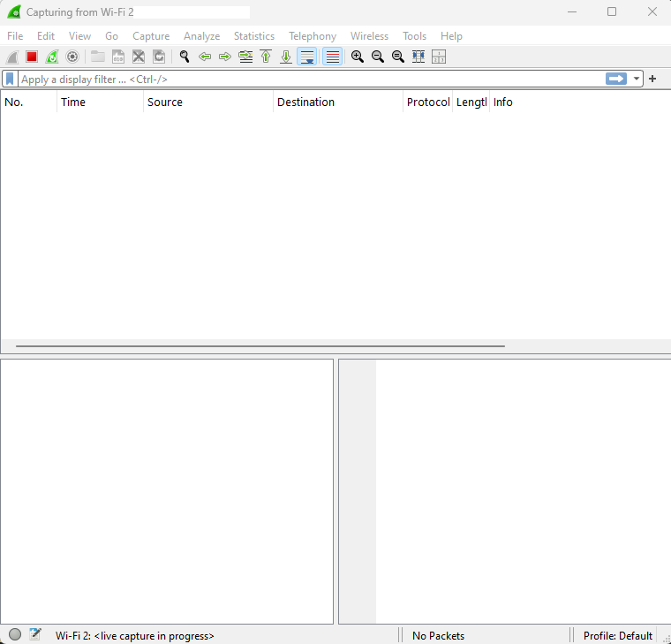
Task: Restart the current capture
Action: coord(52,57)
